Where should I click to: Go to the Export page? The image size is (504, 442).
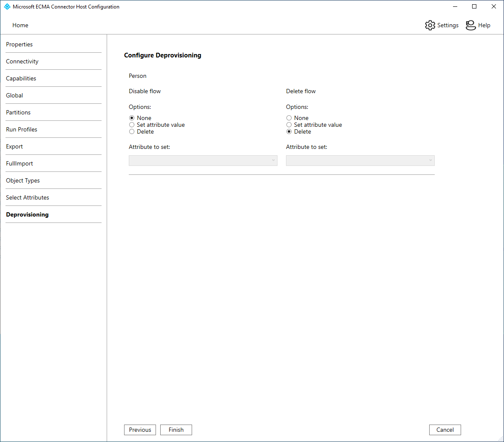click(x=14, y=147)
